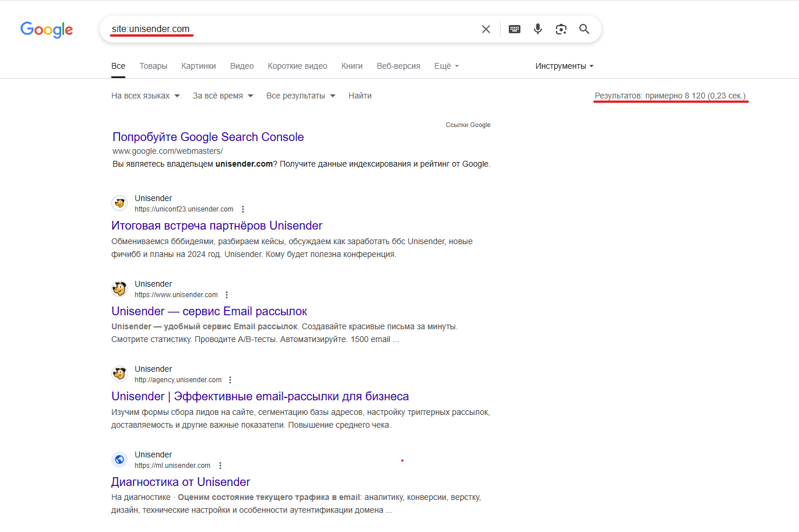Open Диагностика от Unisender result
This screenshot has width=799, height=532.
click(x=181, y=482)
